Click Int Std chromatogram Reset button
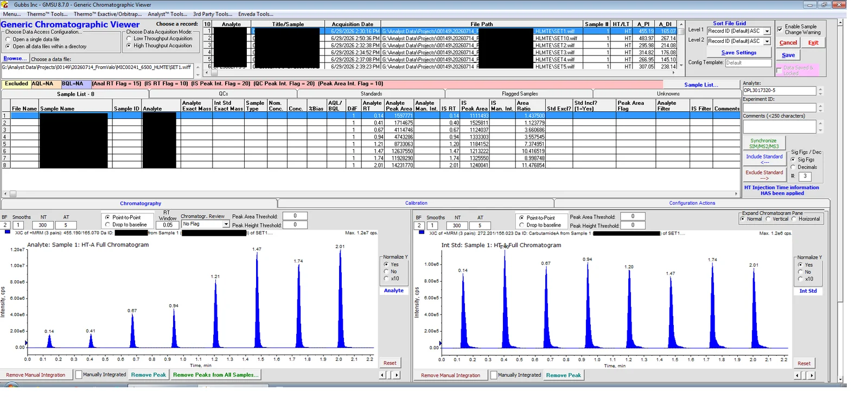This screenshot has width=868, height=397. (x=804, y=363)
